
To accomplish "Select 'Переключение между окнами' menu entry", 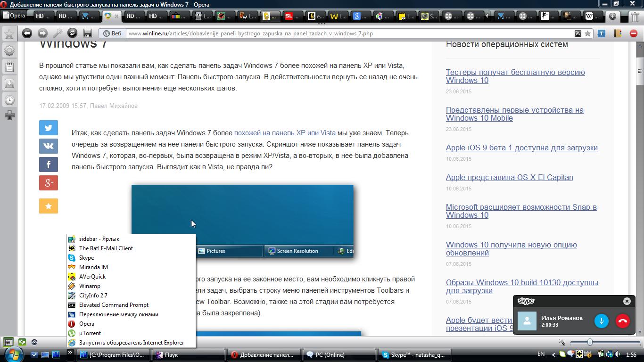I will [x=131, y=314].
